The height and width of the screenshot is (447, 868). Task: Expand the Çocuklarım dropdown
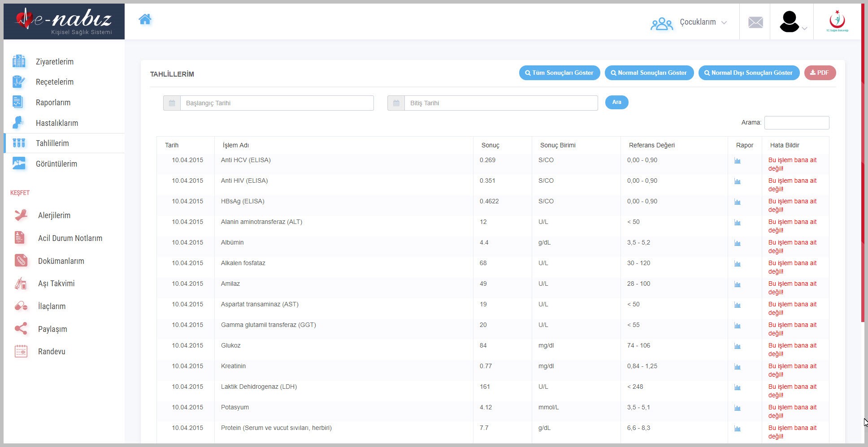[x=689, y=22]
